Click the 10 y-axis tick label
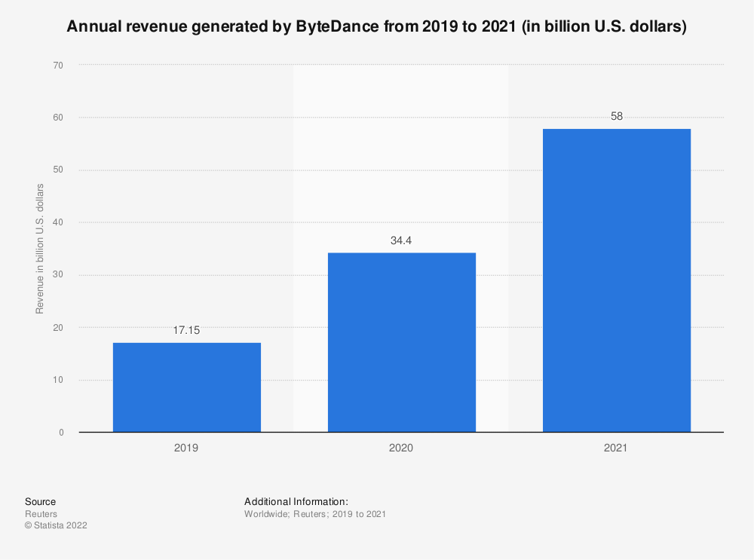The width and height of the screenshot is (754, 560). 58,380
